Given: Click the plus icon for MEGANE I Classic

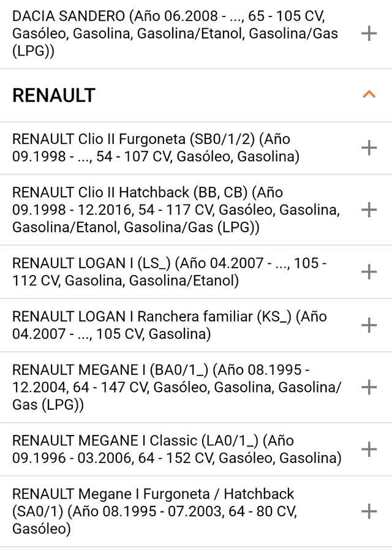Looking at the screenshot, I should pyautogui.click(x=370, y=448).
